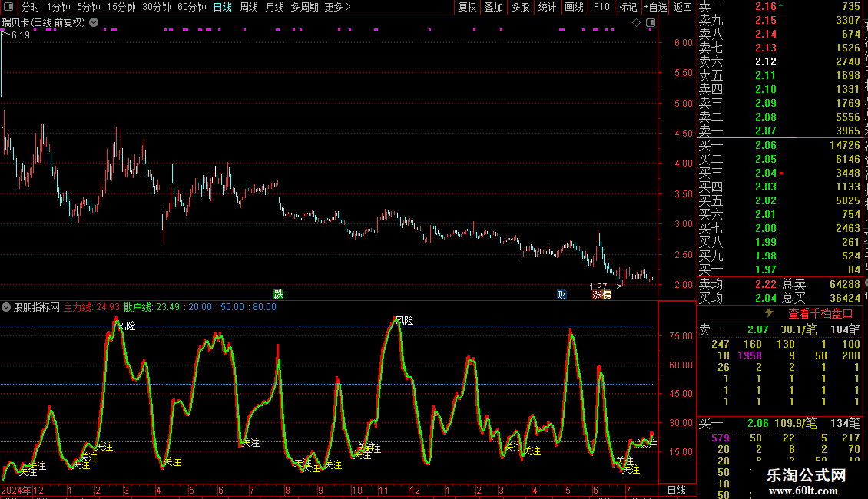Click the 风险 risk label near month 11 peak

click(405, 320)
